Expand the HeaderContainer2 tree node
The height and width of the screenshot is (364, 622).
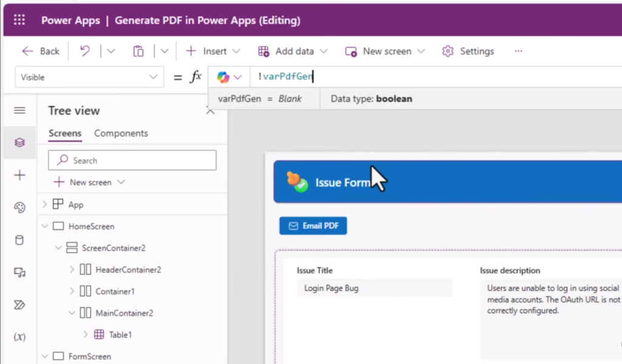(72, 269)
